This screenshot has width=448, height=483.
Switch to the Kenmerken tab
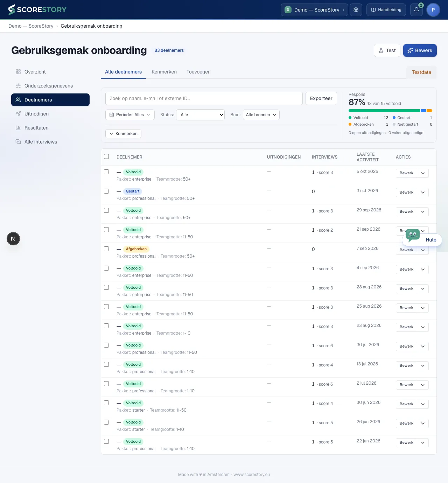coord(164,72)
